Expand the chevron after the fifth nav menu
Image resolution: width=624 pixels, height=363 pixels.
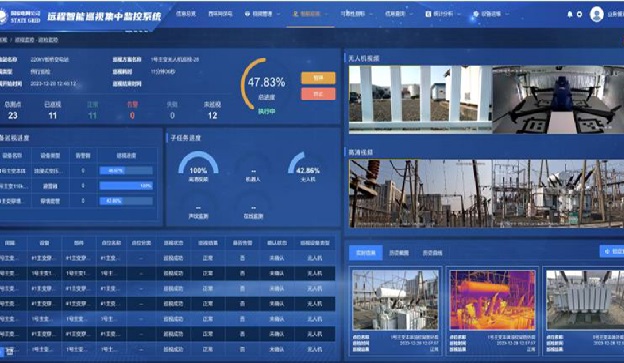[371, 14]
